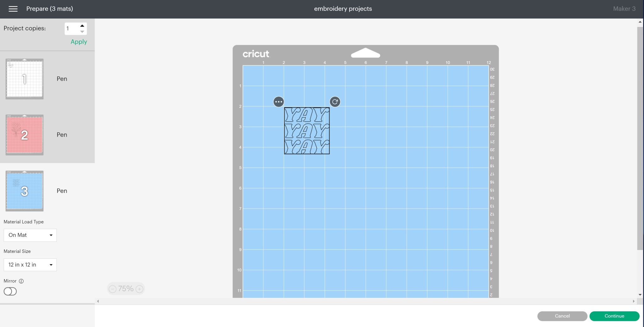644x327 pixels.
Task: Click the Pen label for mat 3
Action: click(62, 191)
